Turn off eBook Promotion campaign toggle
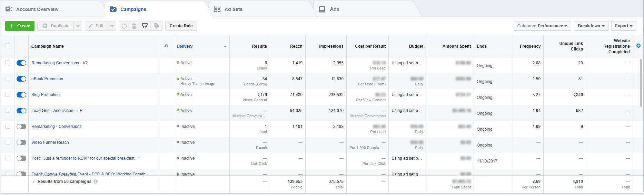 [21, 79]
